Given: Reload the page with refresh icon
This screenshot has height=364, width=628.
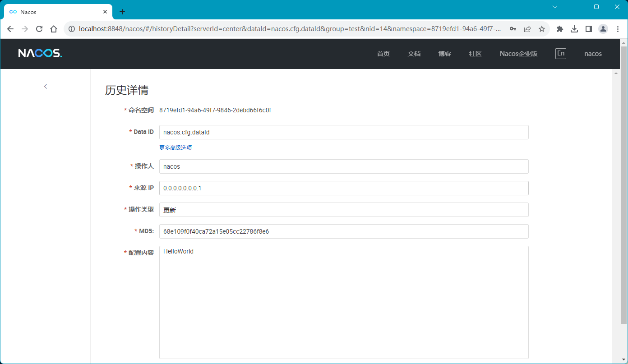Looking at the screenshot, I should pyautogui.click(x=39, y=29).
